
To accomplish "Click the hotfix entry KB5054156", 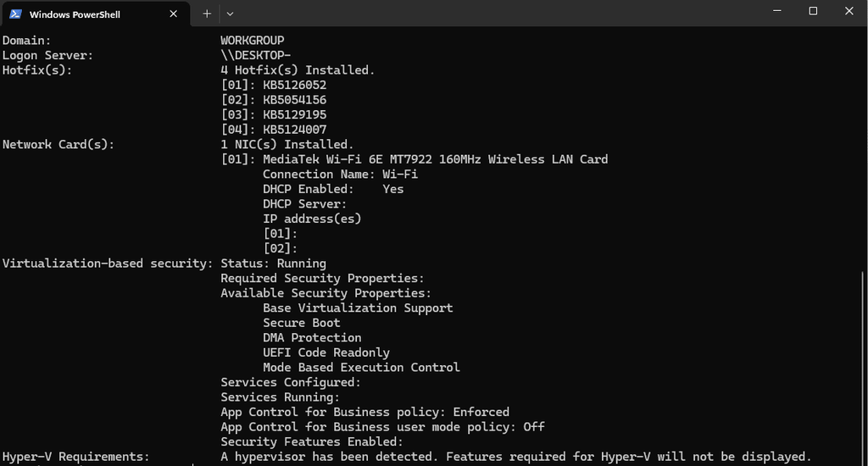I will coord(294,100).
